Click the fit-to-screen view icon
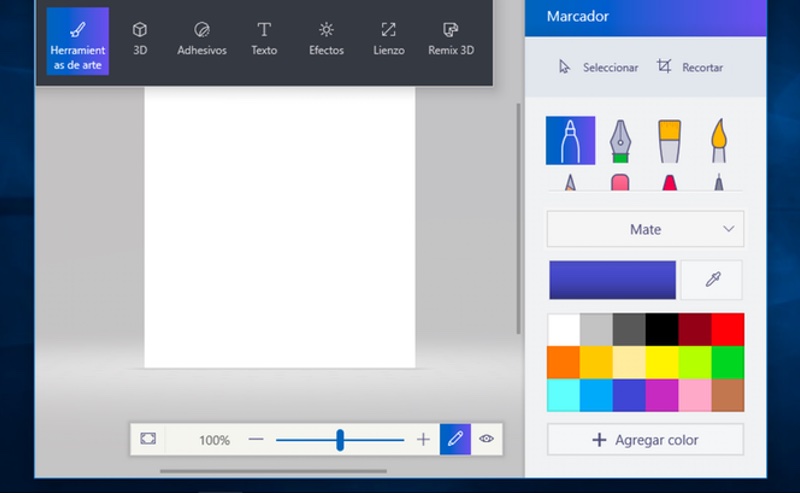The height and width of the screenshot is (493, 800). 148,439
